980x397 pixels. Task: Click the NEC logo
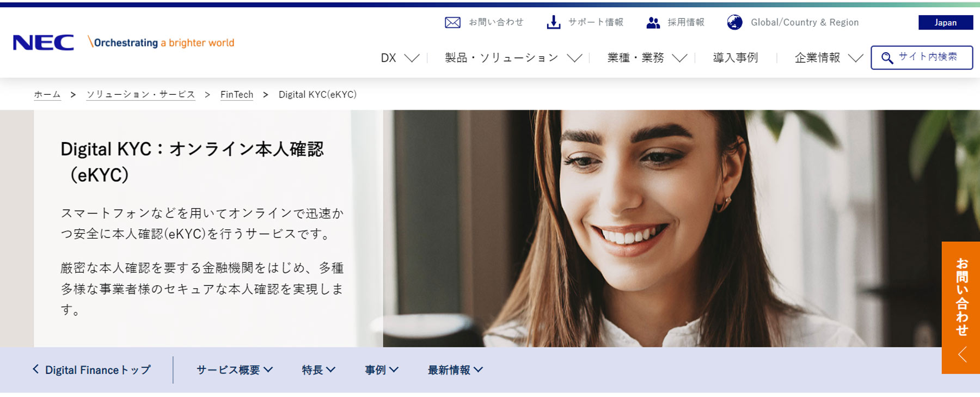coord(43,42)
